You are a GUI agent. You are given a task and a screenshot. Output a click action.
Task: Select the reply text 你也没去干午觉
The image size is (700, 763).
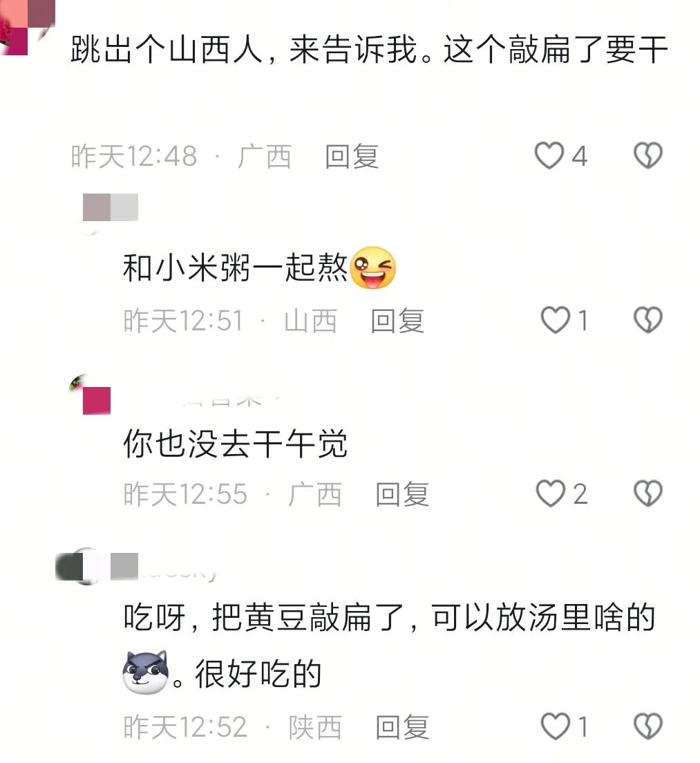pos(236,443)
